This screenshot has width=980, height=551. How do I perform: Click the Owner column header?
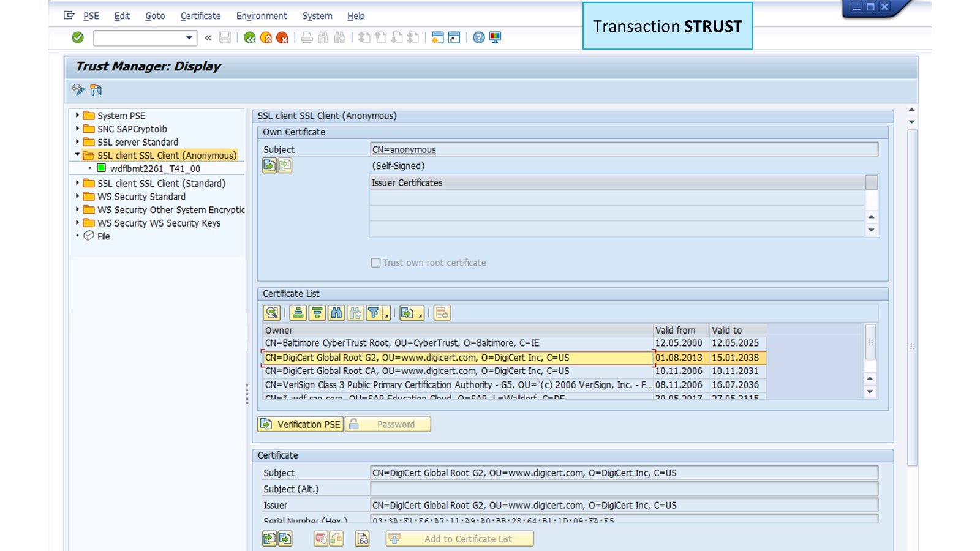point(458,330)
